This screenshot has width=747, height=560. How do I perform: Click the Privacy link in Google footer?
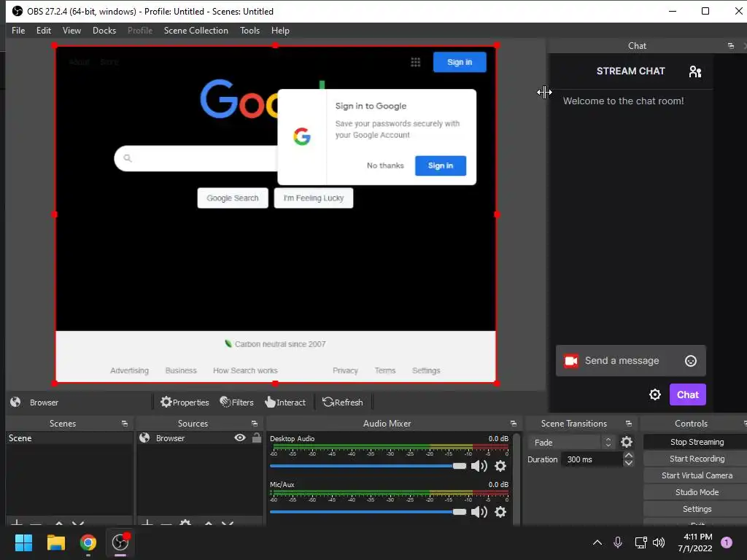tap(345, 370)
